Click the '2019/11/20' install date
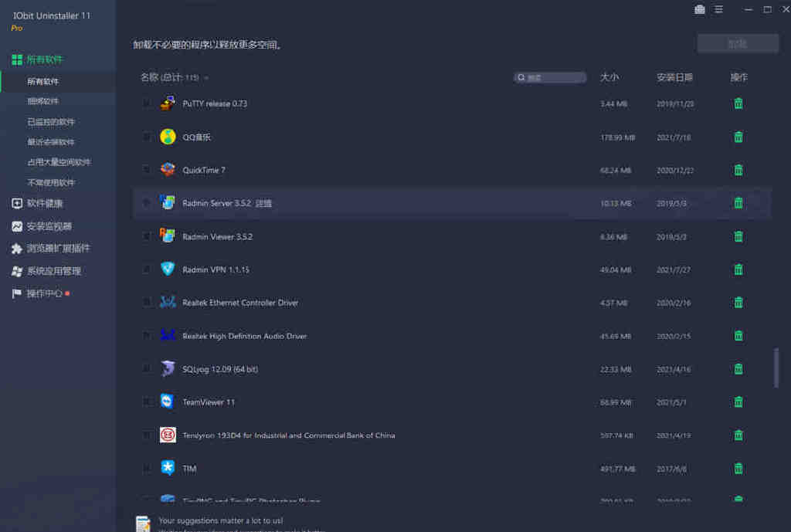The height and width of the screenshot is (532, 791). (675, 104)
